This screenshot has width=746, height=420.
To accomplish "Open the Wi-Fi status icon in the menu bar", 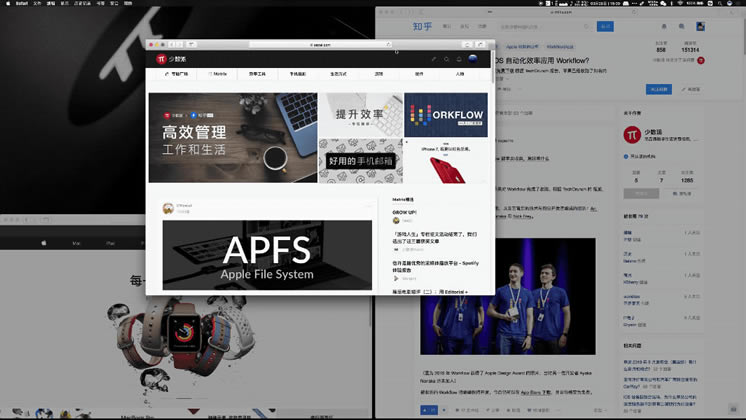I will [x=680, y=3].
